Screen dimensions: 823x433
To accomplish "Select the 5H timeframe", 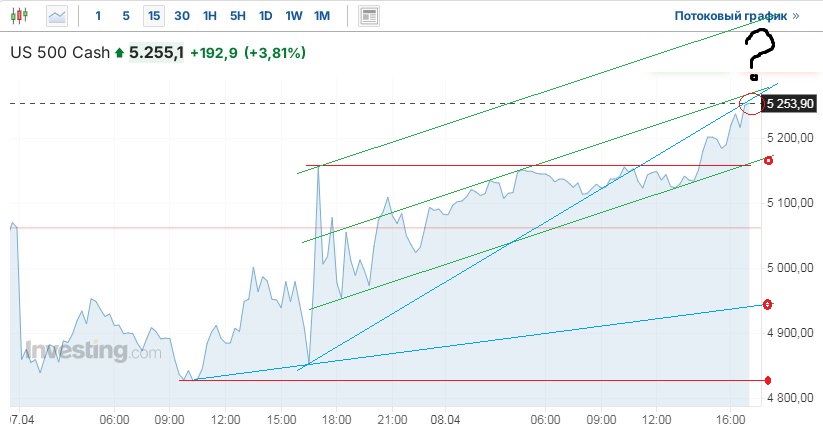I will coord(237,16).
